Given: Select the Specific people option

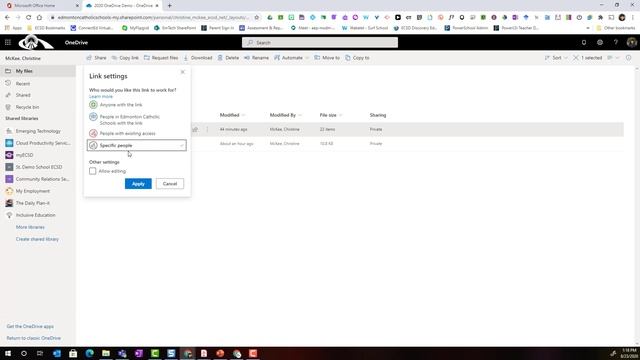Looking at the screenshot, I should coord(137,145).
